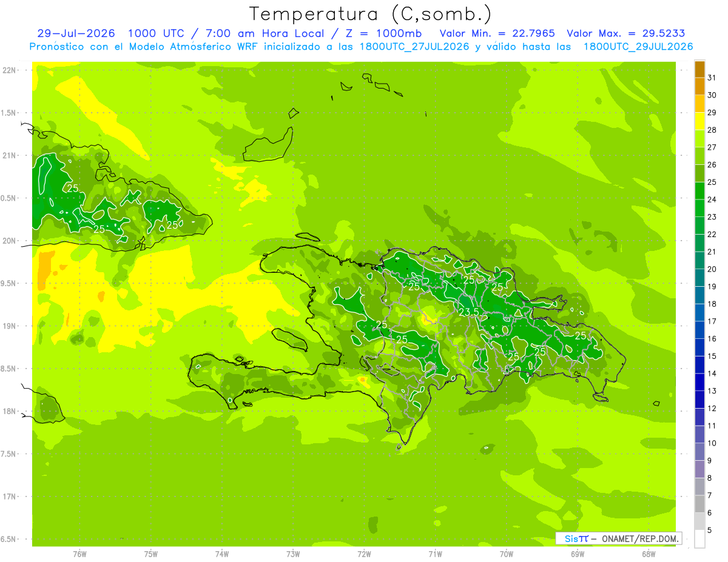The image size is (728, 562).
Task: Click the "21N" latitude label
Action: [x=10, y=155]
